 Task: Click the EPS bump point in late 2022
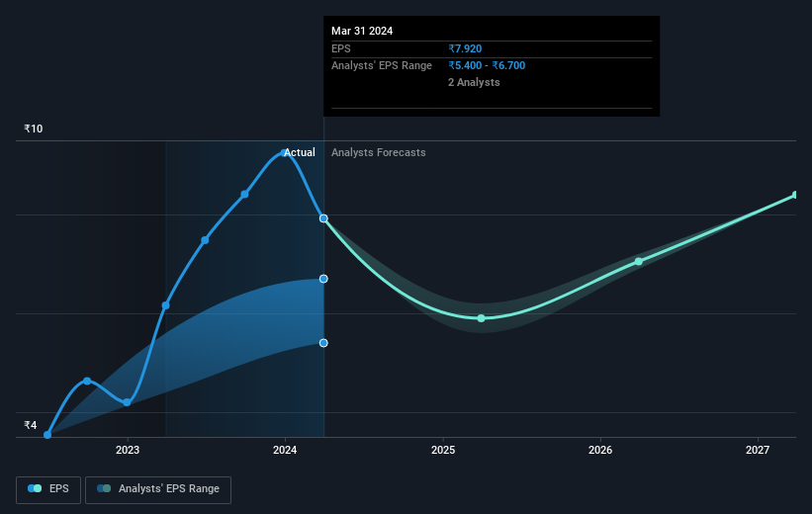coord(87,381)
